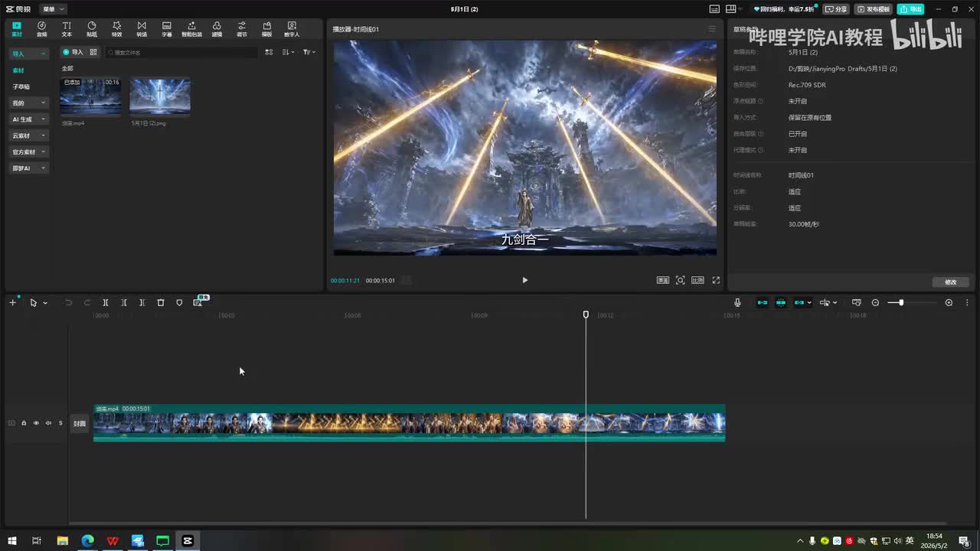980x551 pixels.
Task: Redo the last undone timeline action
Action: tap(87, 303)
